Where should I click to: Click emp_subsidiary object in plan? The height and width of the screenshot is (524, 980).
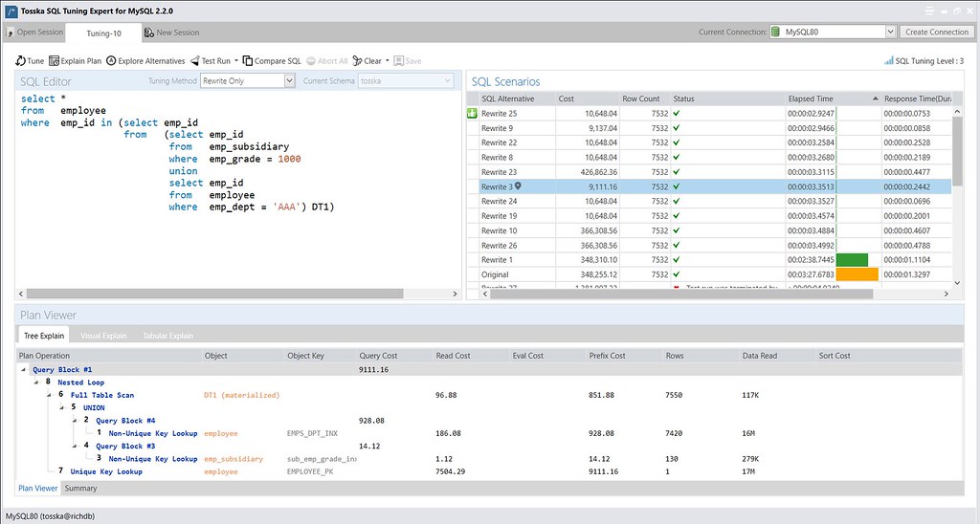point(234,459)
